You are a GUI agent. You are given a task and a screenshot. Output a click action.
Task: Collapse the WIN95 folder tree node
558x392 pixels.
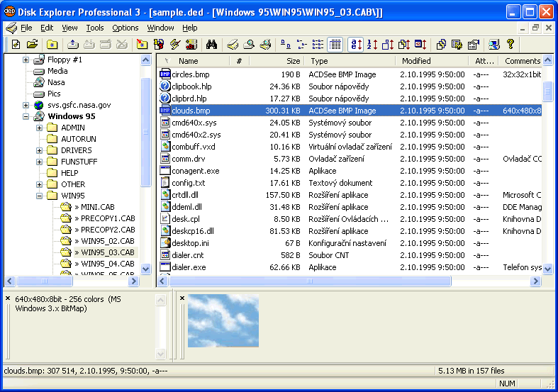tap(40, 196)
